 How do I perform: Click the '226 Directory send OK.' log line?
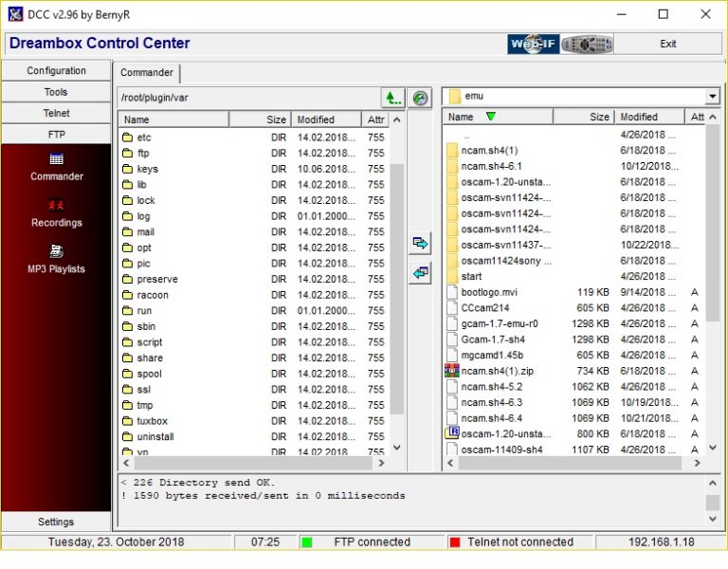click(x=198, y=483)
